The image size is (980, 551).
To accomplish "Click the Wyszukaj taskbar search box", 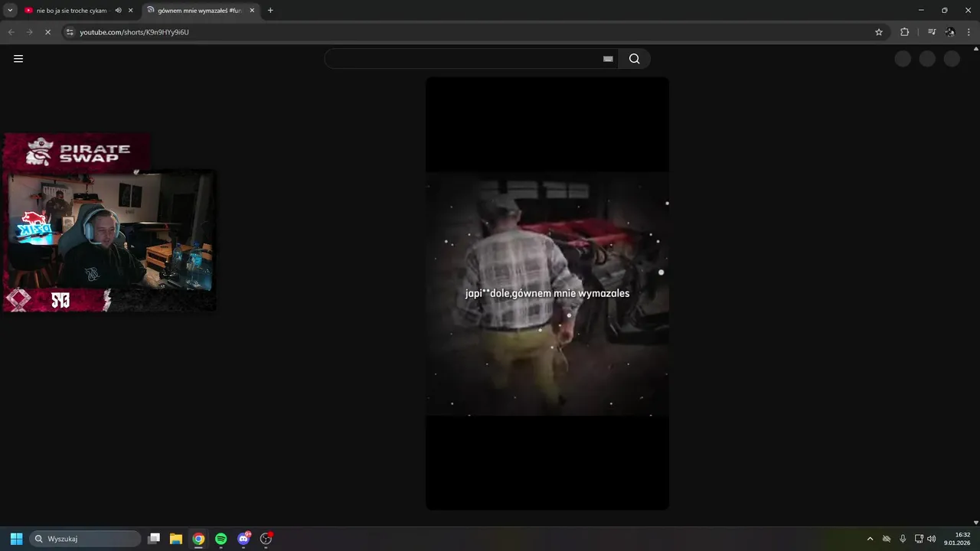I will coord(85,539).
